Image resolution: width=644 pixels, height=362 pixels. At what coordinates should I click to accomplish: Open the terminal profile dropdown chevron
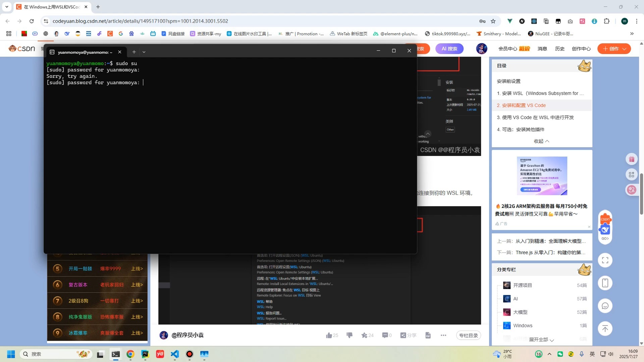point(144,52)
